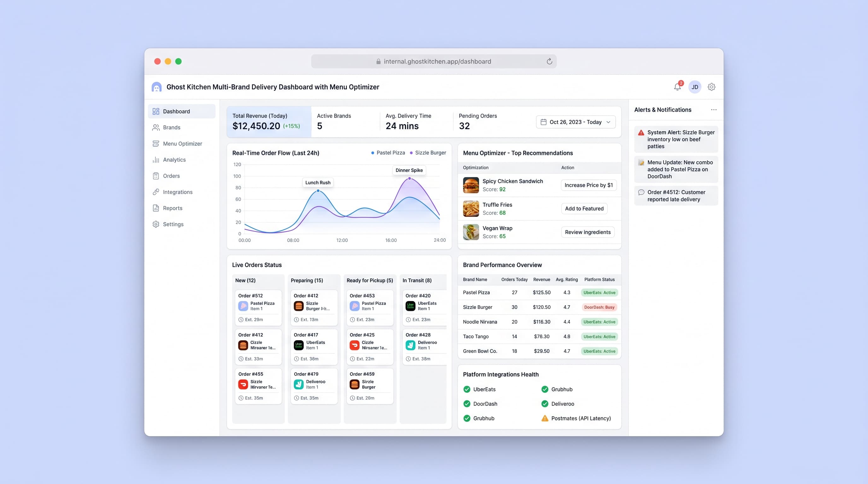Screen dimensions: 868x484
Task: Click the Order #4512 chat bubble icon
Action: pyautogui.click(x=641, y=193)
